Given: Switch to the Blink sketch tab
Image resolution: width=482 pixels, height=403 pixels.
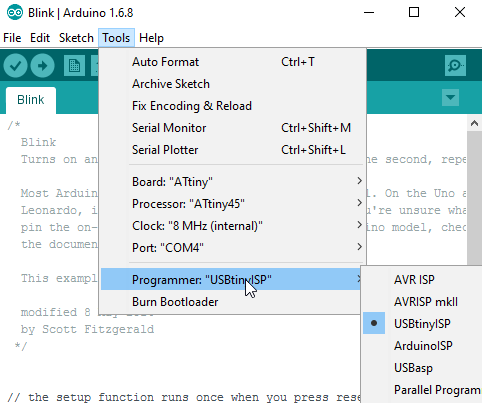Looking at the screenshot, I should [31, 100].
